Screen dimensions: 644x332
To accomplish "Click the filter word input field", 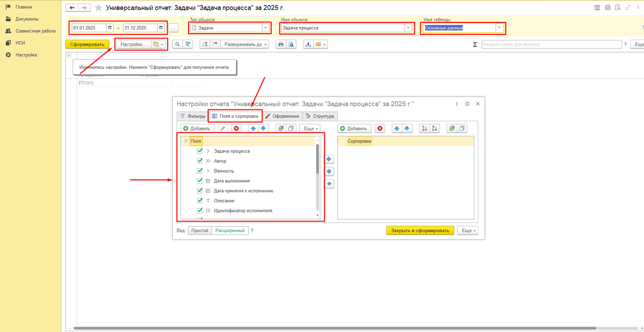I will coord(551,44).
